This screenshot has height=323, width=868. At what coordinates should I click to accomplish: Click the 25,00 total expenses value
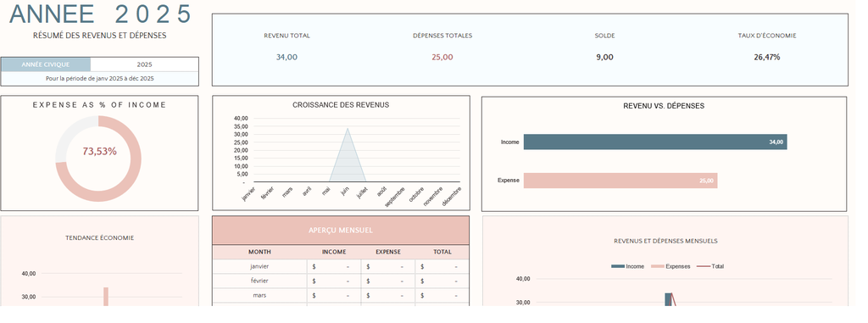click(442, 57)
